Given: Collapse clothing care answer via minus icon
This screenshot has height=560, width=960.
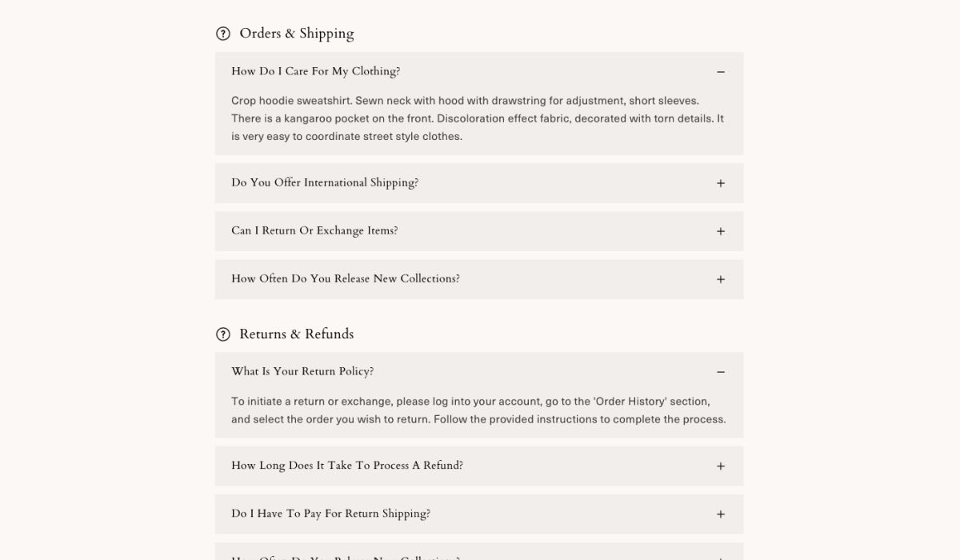Looking at the screenshot, I should [x=720, y=72].
